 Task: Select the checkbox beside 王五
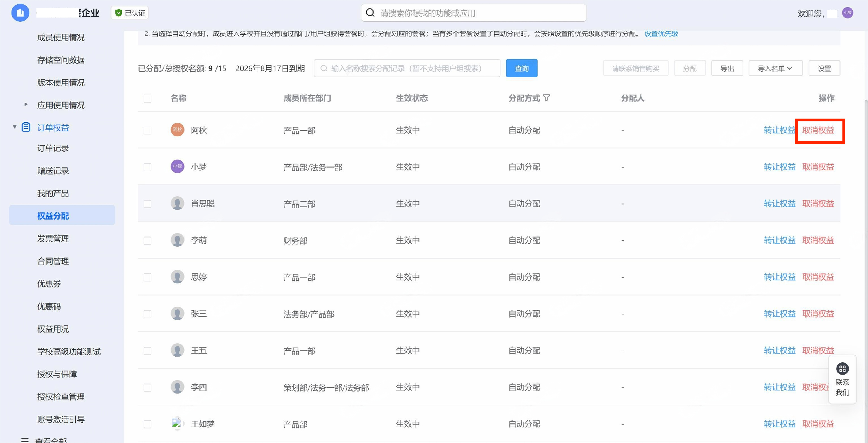point(147,351)
